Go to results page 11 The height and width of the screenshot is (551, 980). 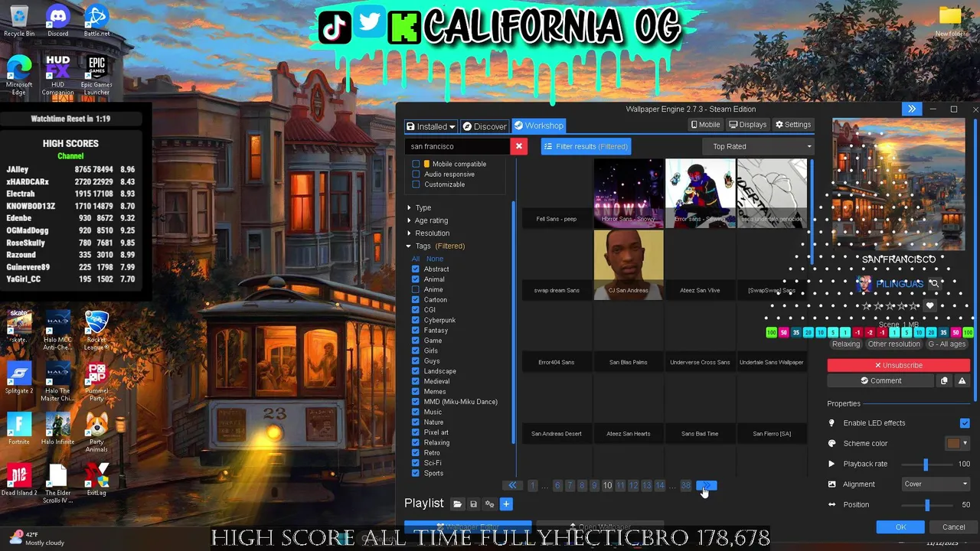pyautogui.click(x=620, y=486)
